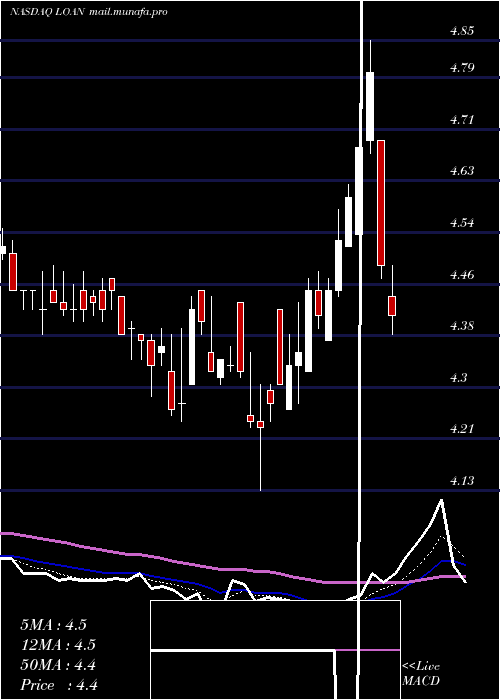This screenshot has width=500, height=700.
Task: Click the 4.85 price axis label
Action: click(462, 31)
